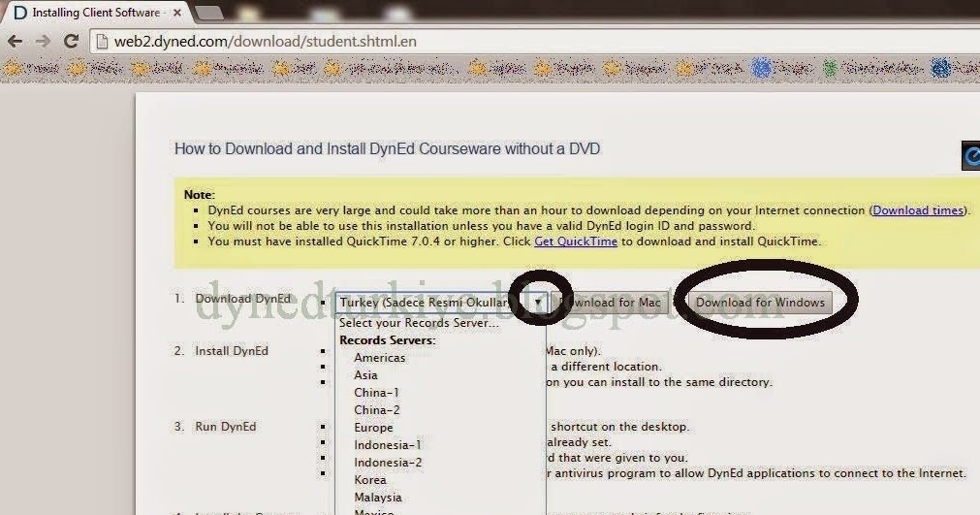Go back with the browser back arrow
This screenshot has width=980, height=515.
15,42
